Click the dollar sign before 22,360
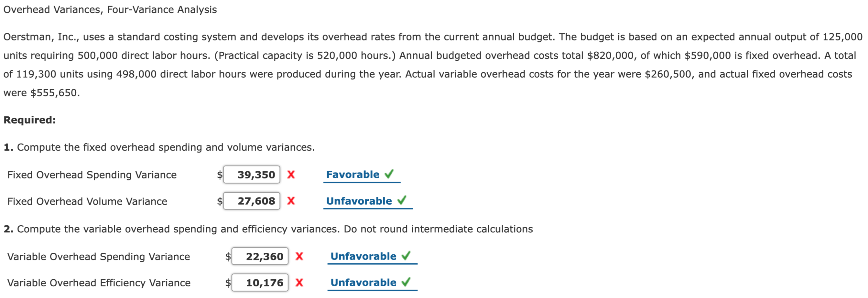This screenshot has height=298, width=868. click(x=228, y=256)
